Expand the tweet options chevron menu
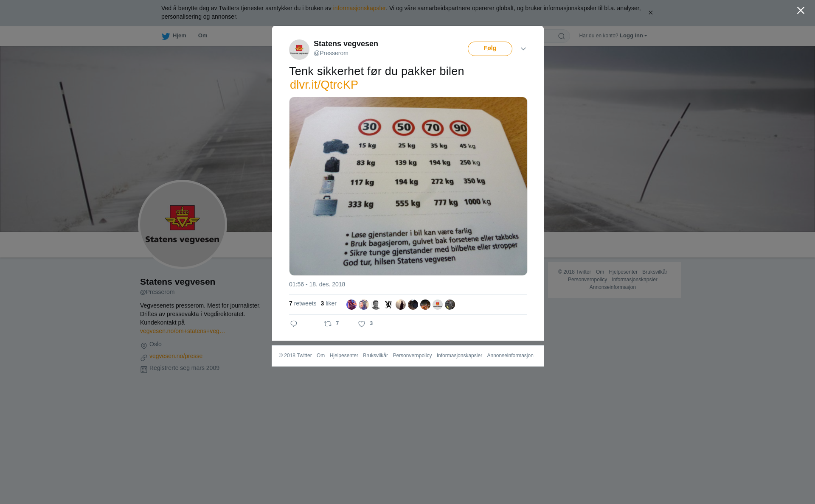This screenshot has height=504, width=815. tap(523, 49)
